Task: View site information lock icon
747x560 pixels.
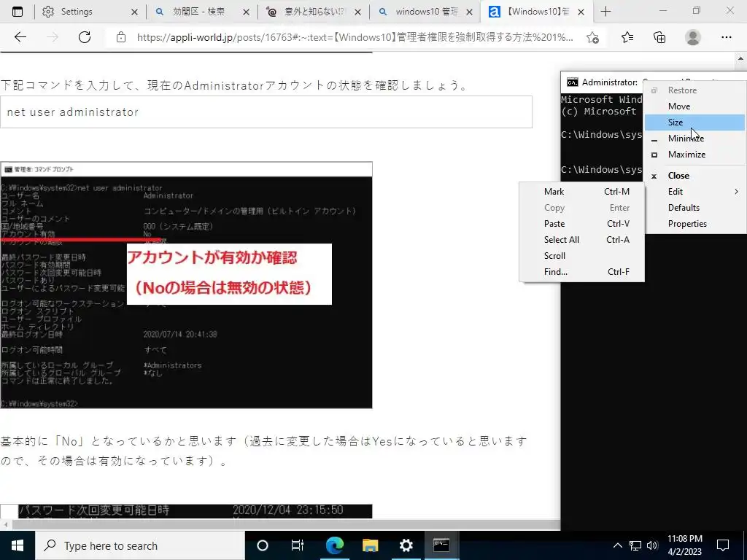Action: click(x=121, y=37)
